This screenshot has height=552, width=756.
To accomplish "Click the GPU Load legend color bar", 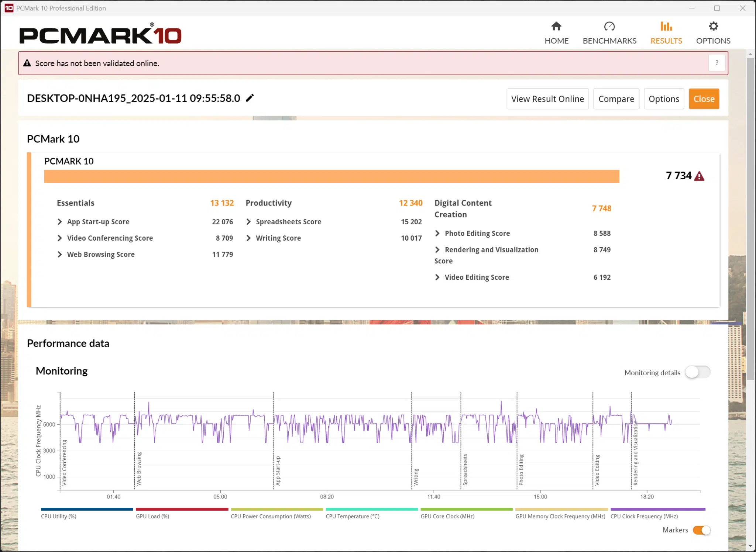I will coord(182,510).
